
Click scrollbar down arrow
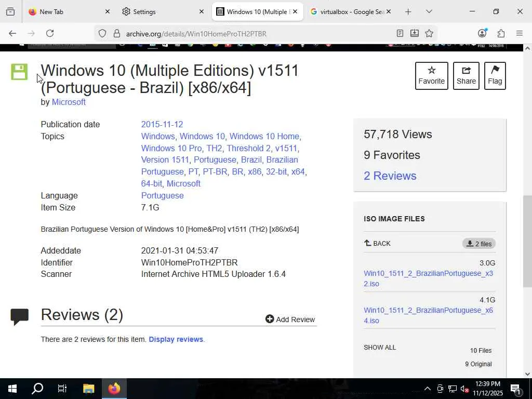click(527, 374)
